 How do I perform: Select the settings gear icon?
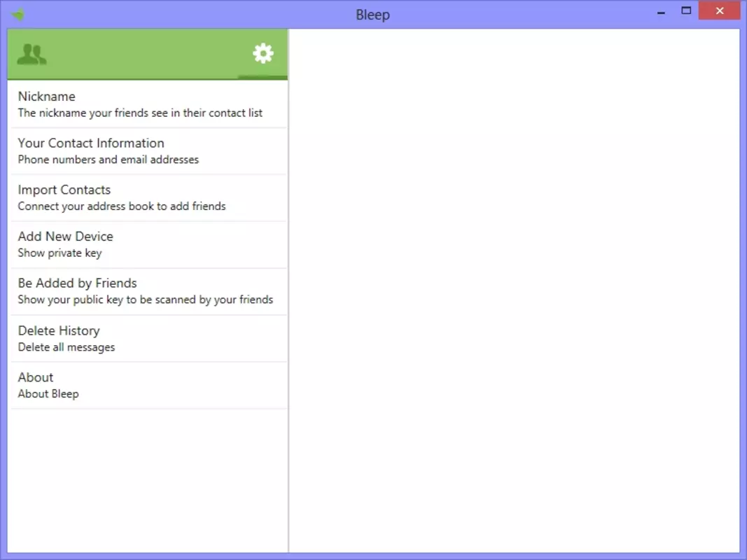pyautogui.click(x=263, y=53)
